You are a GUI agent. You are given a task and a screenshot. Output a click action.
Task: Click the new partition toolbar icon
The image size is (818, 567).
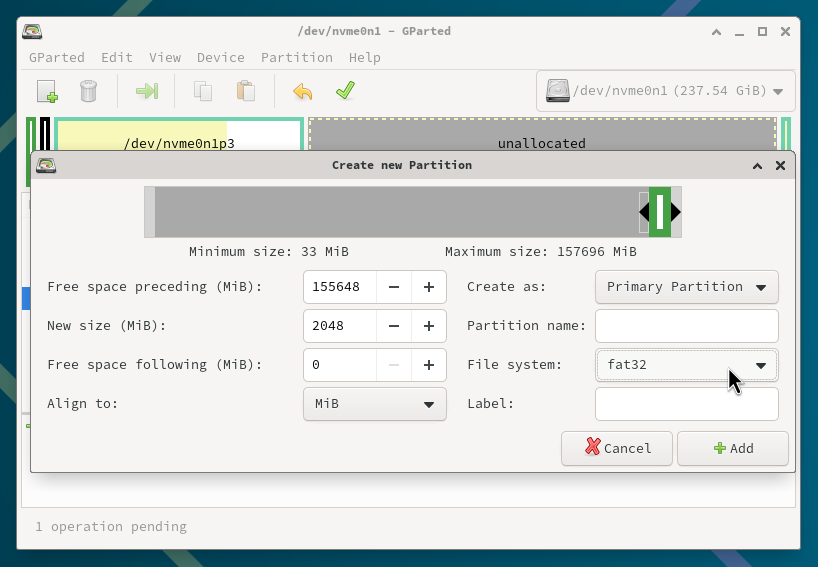point(47,91)
